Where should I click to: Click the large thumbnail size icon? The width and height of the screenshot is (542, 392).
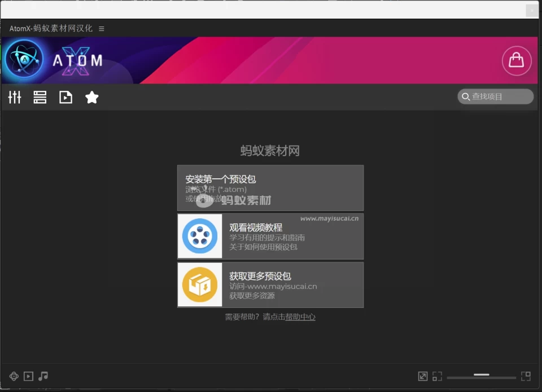[x=526, y=376]
